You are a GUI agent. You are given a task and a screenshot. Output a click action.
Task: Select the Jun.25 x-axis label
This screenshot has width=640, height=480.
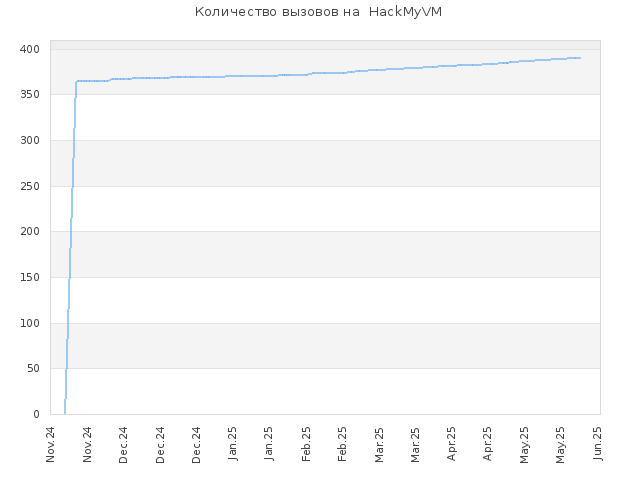point(598,444)
